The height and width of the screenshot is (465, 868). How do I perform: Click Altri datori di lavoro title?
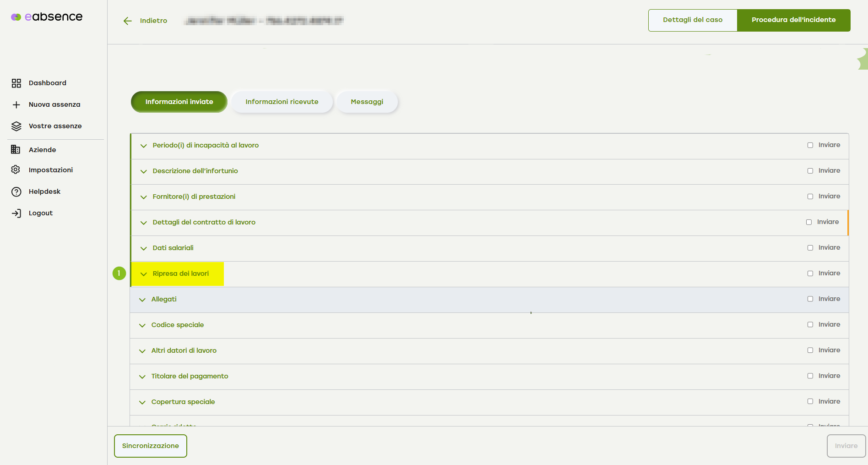[184, 350]
